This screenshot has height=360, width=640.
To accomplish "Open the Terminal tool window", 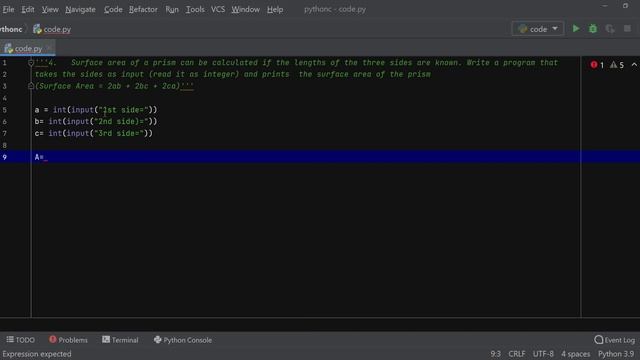I will click(120, 340).
